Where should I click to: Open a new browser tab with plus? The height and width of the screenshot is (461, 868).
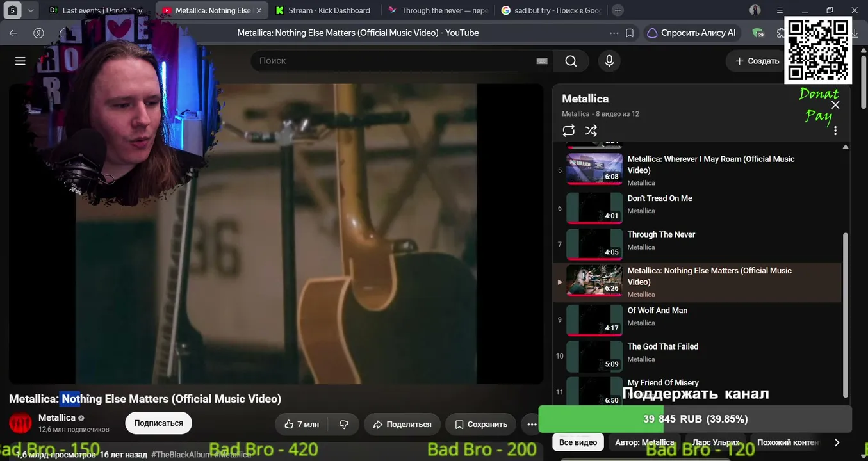tap(618, 10)
